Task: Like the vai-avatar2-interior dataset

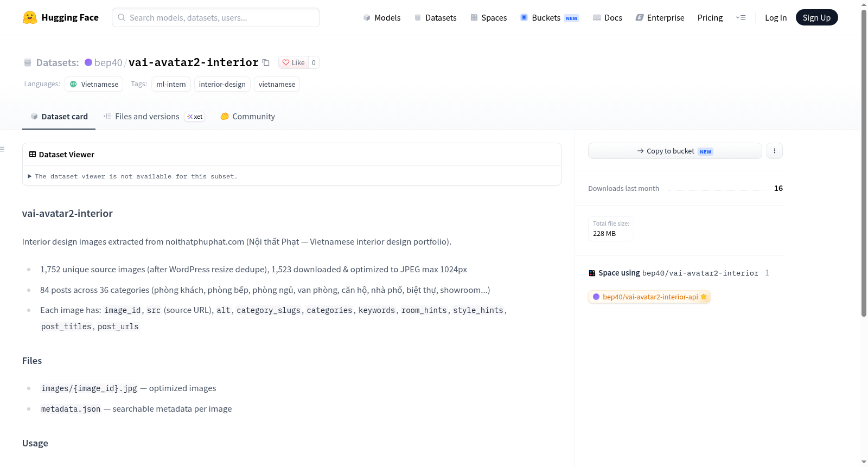Action: coord(293,62)
